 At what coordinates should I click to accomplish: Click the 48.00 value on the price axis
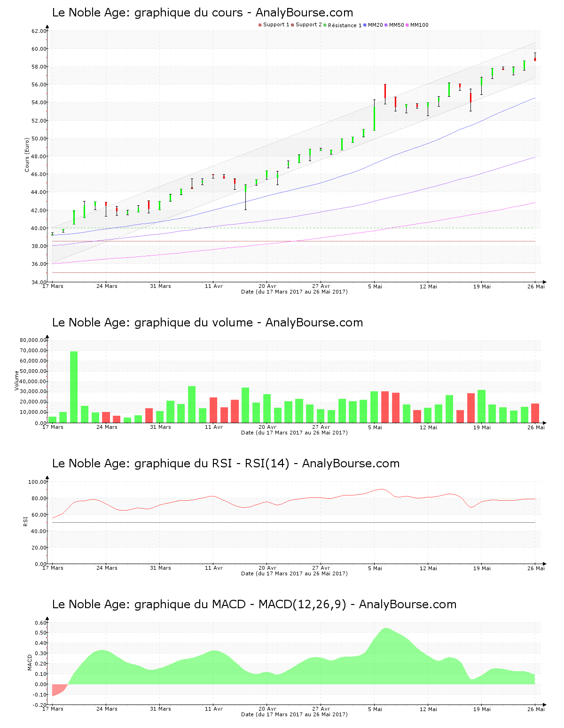pos(39,156)
